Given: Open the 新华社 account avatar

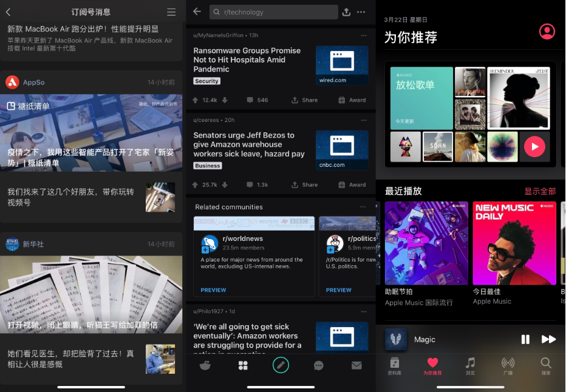Looking at the screenshot, I should pyautogui.click(x=12, y=244).
